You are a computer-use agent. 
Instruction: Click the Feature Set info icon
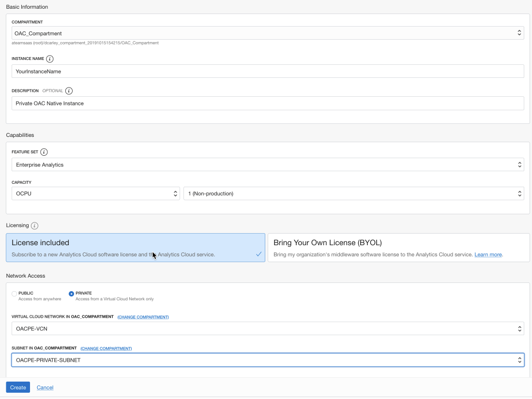coord(44,152)
